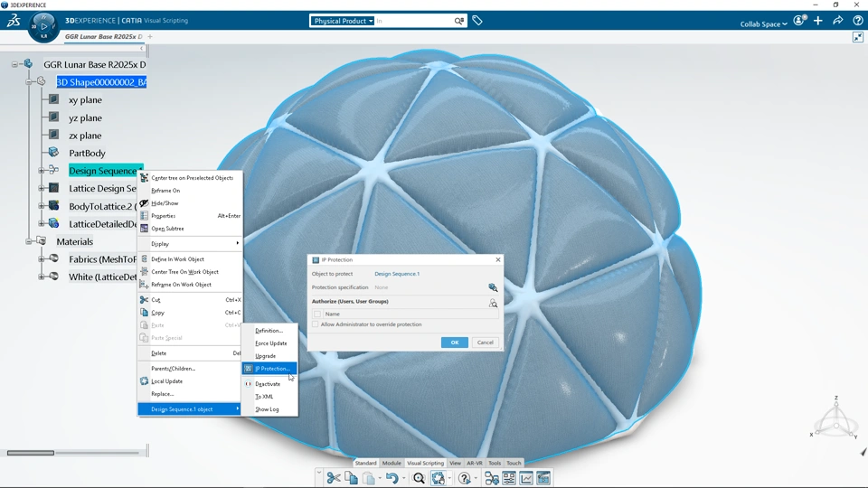This screenshot has width=868, height=488.
Task: Collapse the Materials tree node
Action: point(29,241)
